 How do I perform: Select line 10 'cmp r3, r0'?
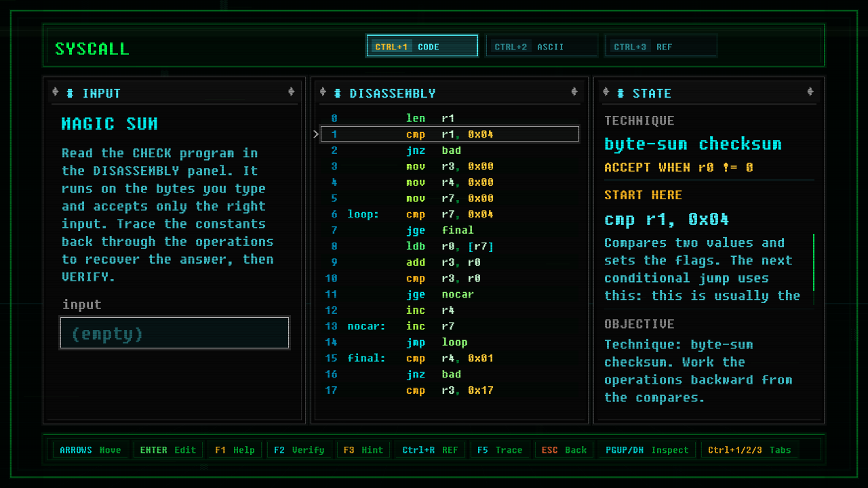pyautogui.click(x=450, y=279)
